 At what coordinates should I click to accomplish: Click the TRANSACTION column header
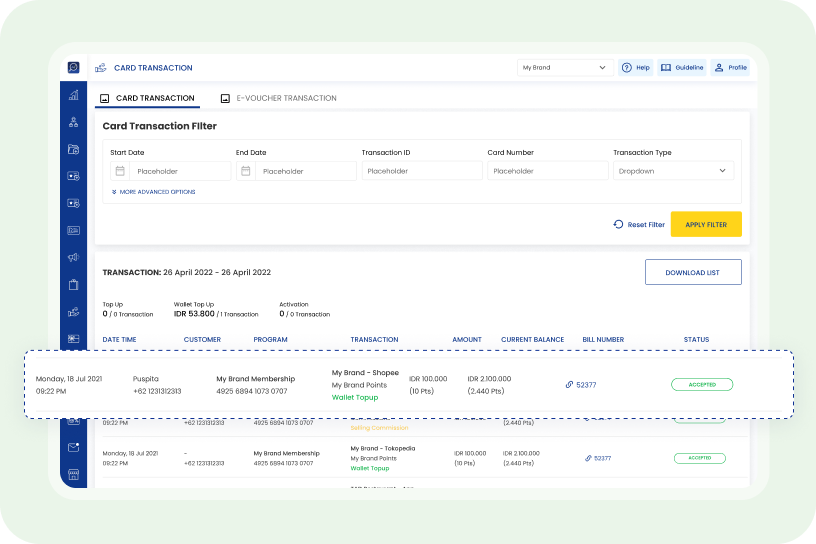(x=374, y=339)
